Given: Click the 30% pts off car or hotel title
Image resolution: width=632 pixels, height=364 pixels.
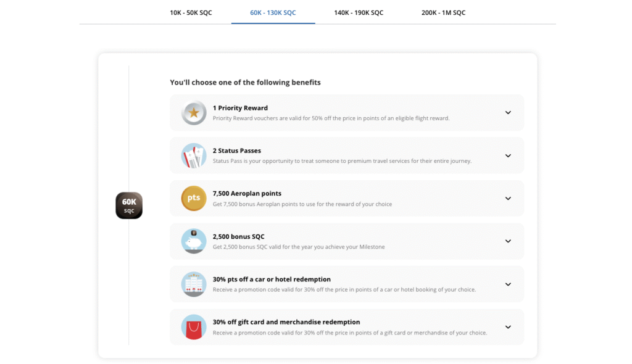Looking at the screenshot, I should click(x=272, y=279).
